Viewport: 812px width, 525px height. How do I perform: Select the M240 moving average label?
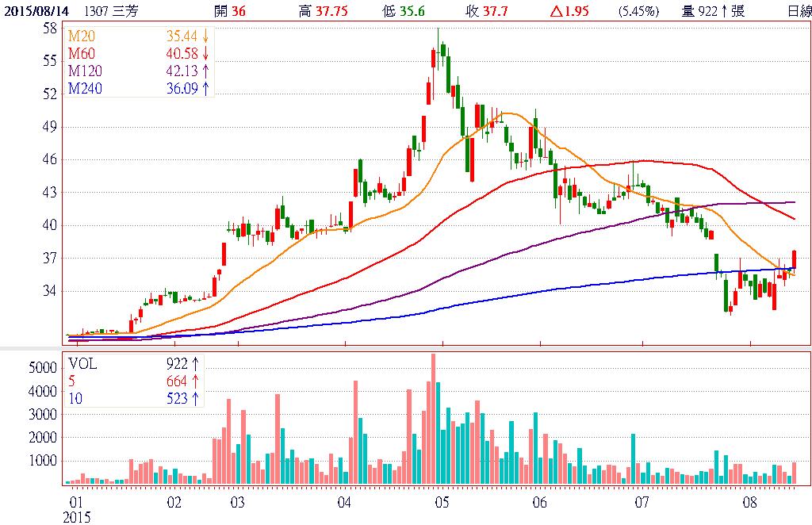(84, 89)
